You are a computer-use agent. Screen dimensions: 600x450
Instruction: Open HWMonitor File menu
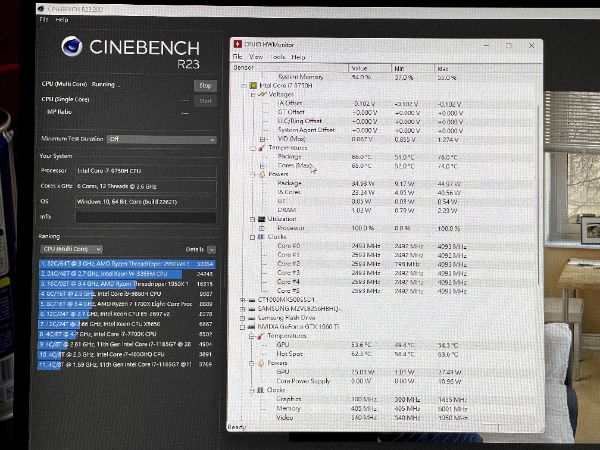click(237, 57)
